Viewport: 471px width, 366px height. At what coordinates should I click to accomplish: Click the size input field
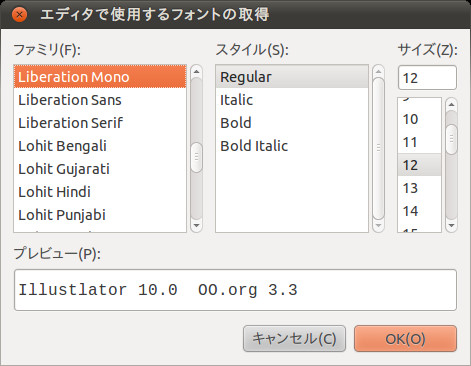tap(427, 78)
